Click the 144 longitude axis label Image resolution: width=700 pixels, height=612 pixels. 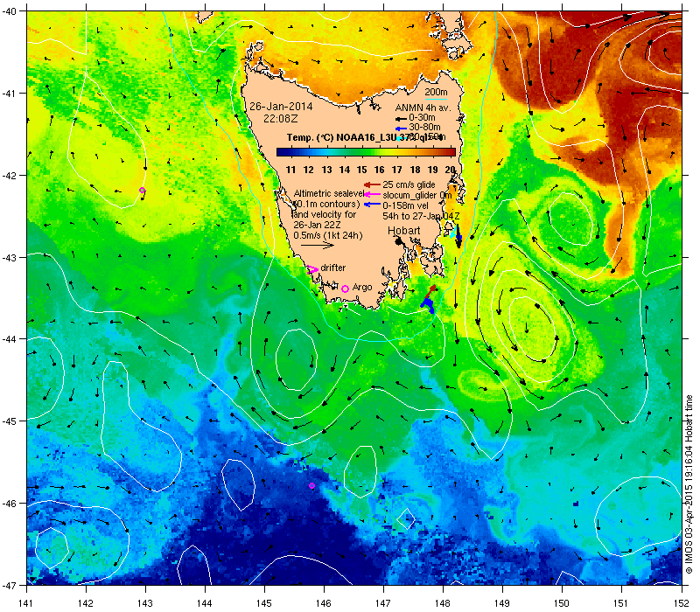click(205, 603)
